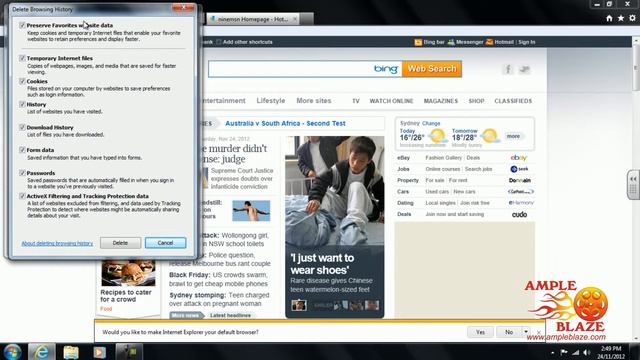Open the Lifestyle navigation item

pos(271,100)
